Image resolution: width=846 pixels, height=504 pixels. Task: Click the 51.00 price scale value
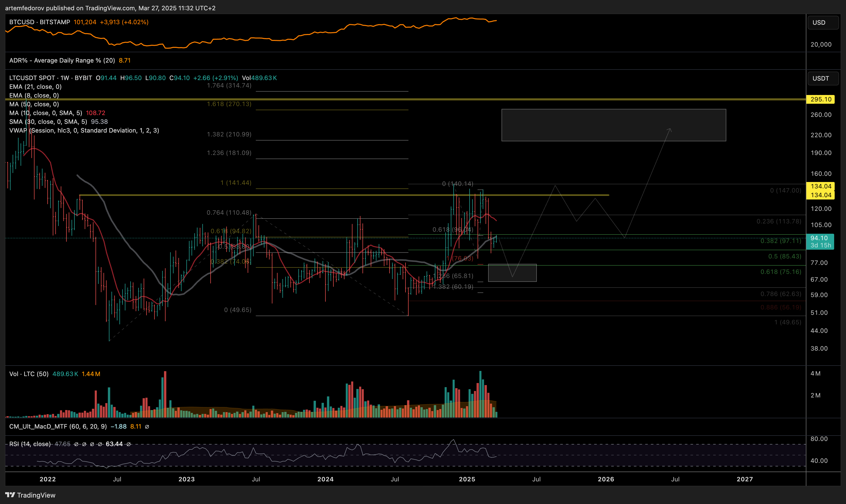[x=819, y=313]
